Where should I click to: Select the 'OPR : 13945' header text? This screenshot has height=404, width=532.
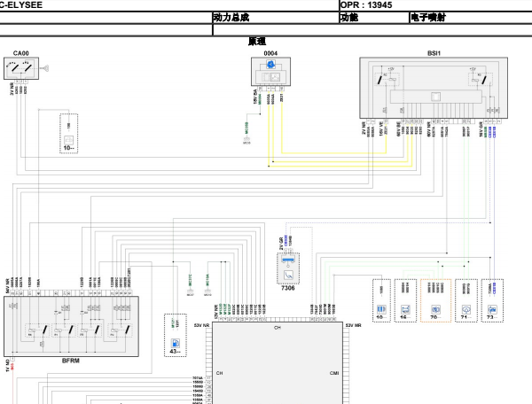[366, 5]
